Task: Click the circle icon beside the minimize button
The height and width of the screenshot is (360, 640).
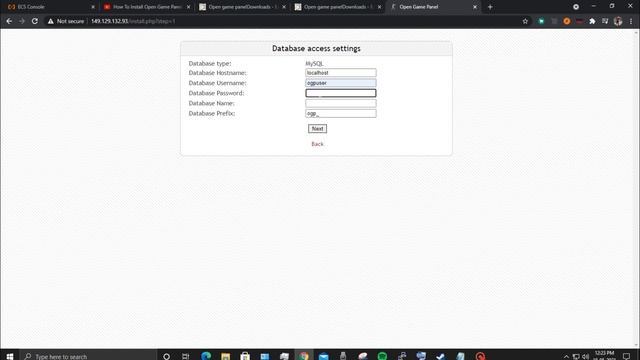Action: click(x=576, y=7)
